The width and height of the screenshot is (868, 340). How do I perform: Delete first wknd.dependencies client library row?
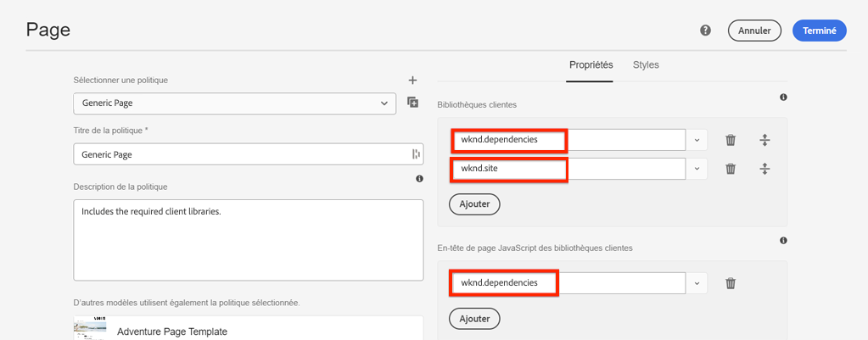[x=730, y=140]
